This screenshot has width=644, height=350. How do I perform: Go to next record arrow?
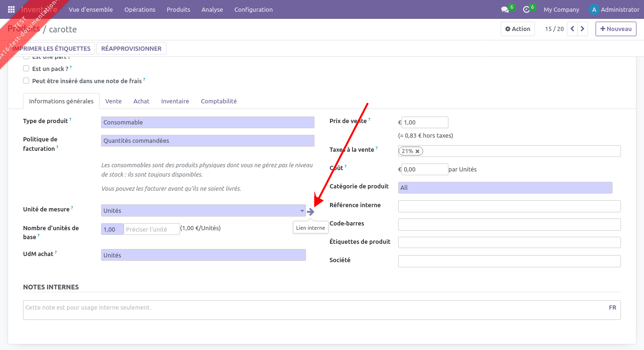click(582, 29)
